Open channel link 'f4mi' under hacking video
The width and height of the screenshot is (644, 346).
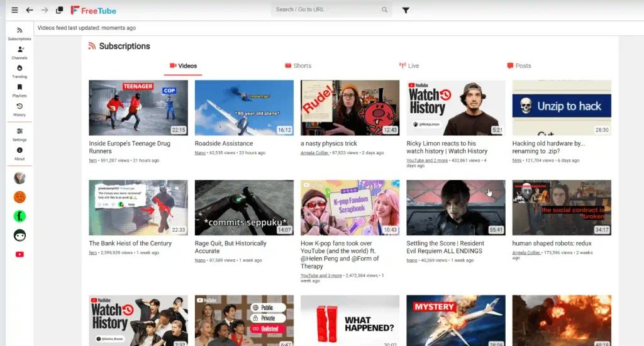(x=517, y=160)
